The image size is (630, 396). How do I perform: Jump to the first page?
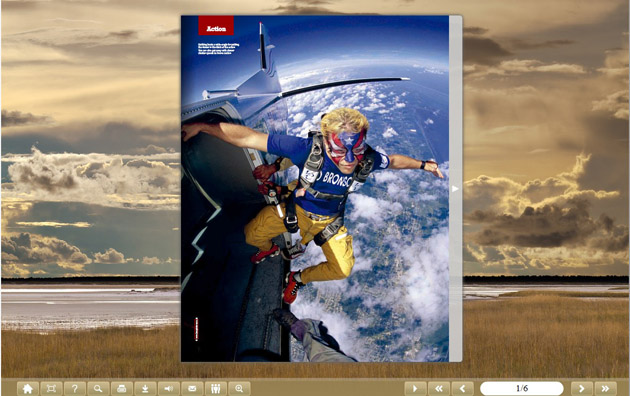[439, 388]
